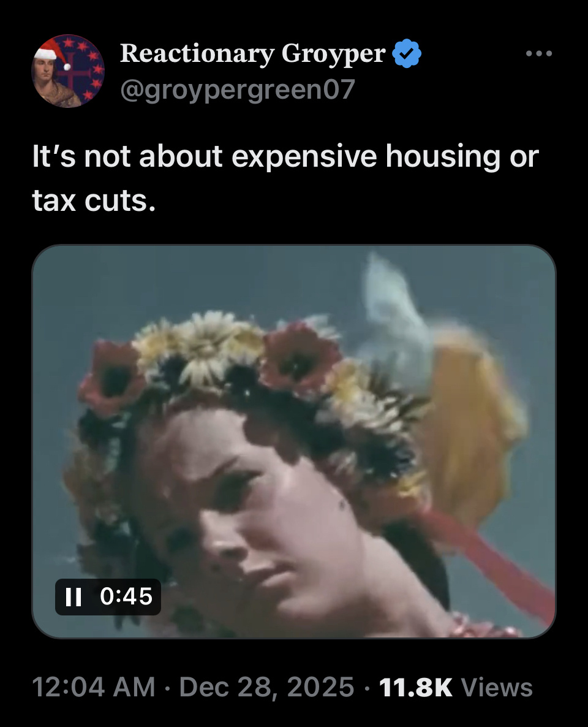Click the 12:04 AM timestamp
The height and width of the screenshot is (727, 588).
(x=94, y=687)
